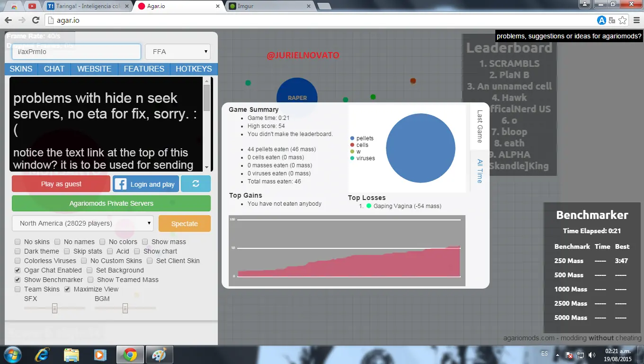This screenshot has height=364, width=644.
Task: Open the FFA game mode dropdown
Action: pyautogui.click(x=178, y=52)
